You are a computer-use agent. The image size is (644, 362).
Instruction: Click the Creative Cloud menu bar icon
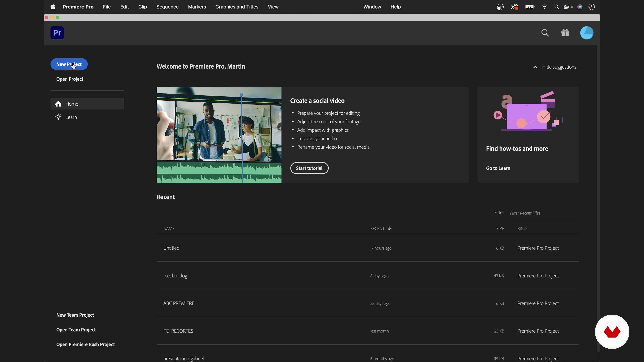514,7
